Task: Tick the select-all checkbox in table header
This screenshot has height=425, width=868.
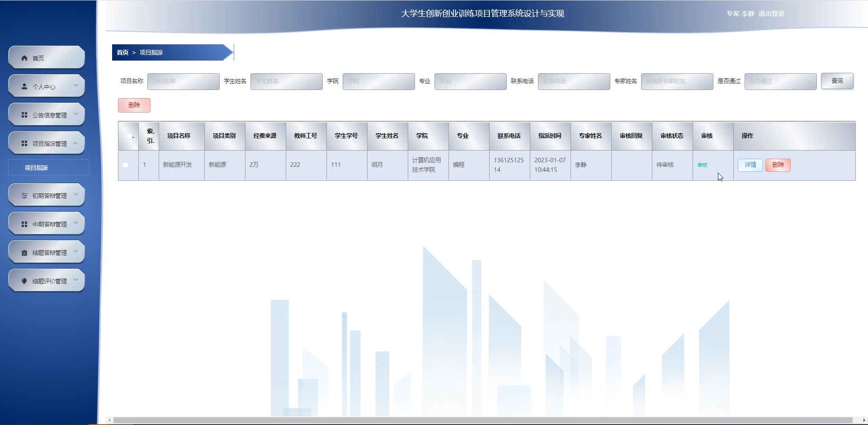Action: click(x=129, y=136)
